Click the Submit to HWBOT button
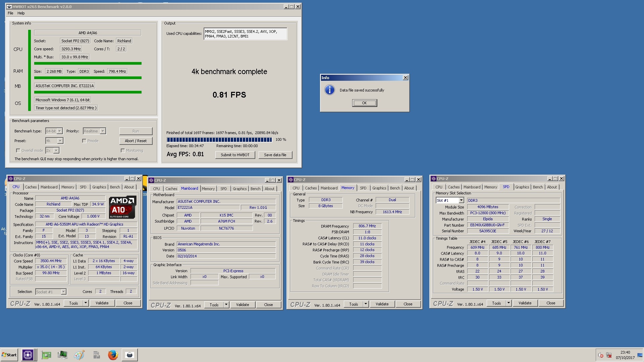Screen dimensions: 644x362 [235, 155]
